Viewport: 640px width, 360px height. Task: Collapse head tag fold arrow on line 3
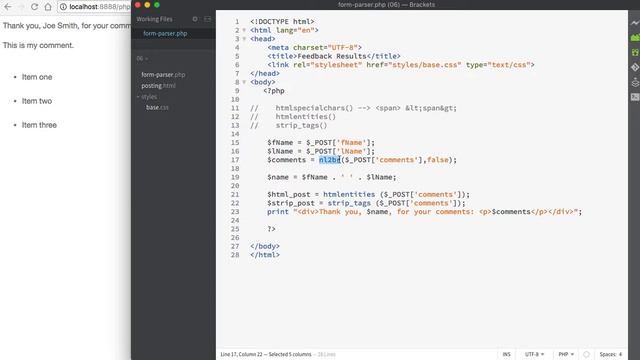(x=244, y=39)
